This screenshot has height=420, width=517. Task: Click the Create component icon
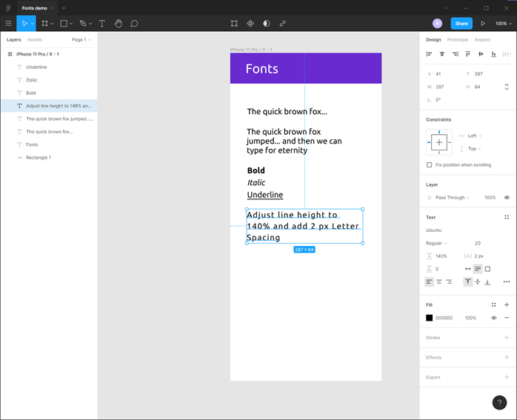[x=250, y=24]
